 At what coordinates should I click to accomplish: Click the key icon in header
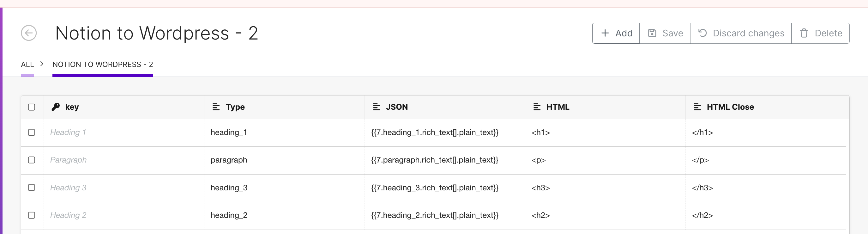(56, 107)
